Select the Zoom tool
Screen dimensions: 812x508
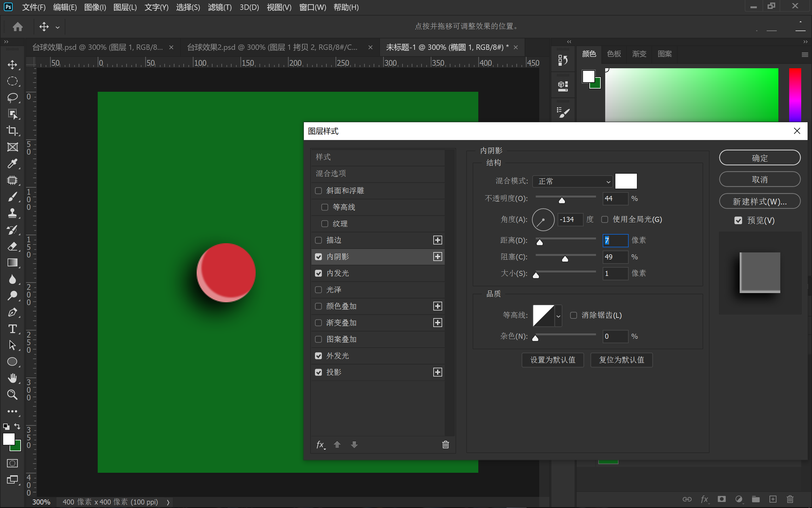[x=12, y=394]
